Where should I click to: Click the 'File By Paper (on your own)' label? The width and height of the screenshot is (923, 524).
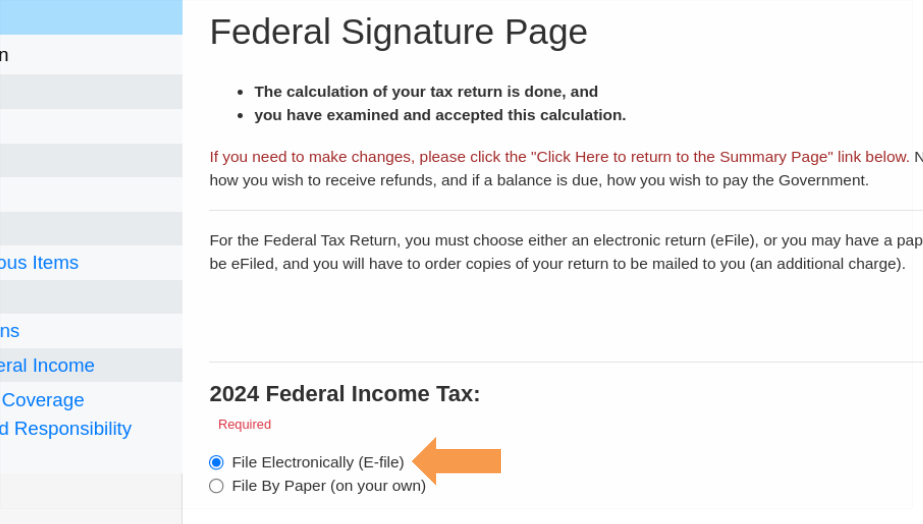click(x=328, y=486)
